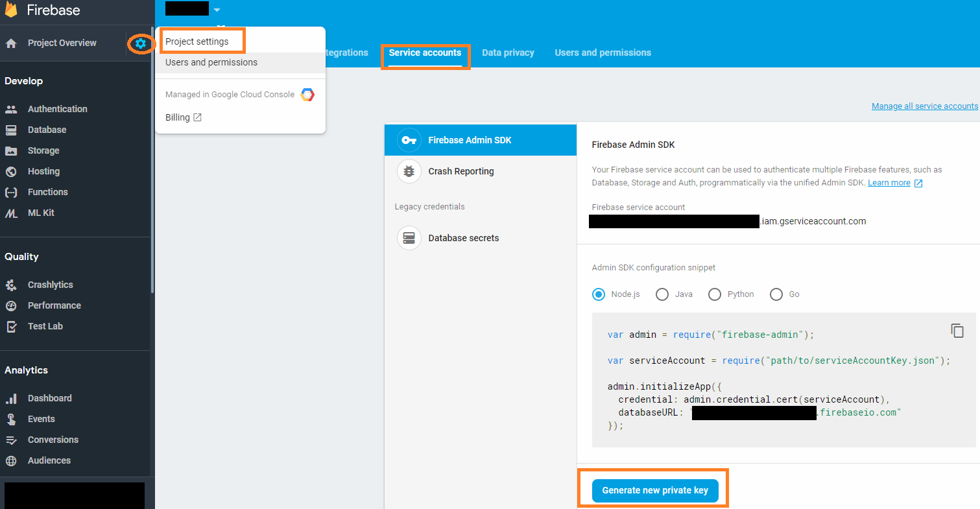Choose Project settings from the menu
This screenshot has height=509, width=980.
[x=197, y=41]
